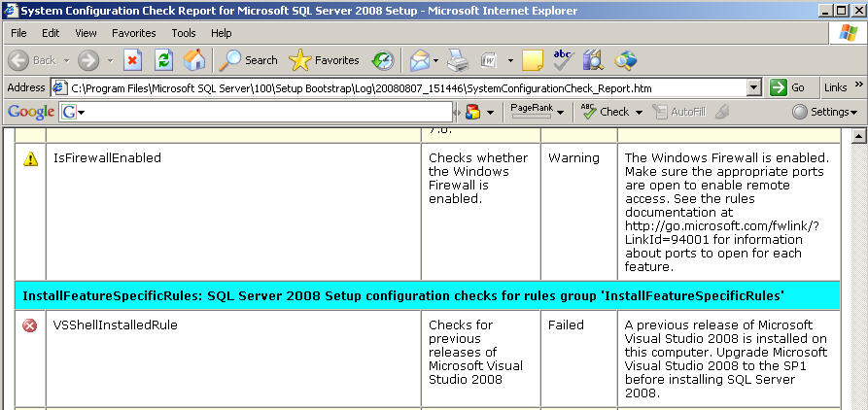The height and width of the screenshot is (410, 868).
Task: Click the spelling ABC check icon
Action: click(x=563, y=60)
